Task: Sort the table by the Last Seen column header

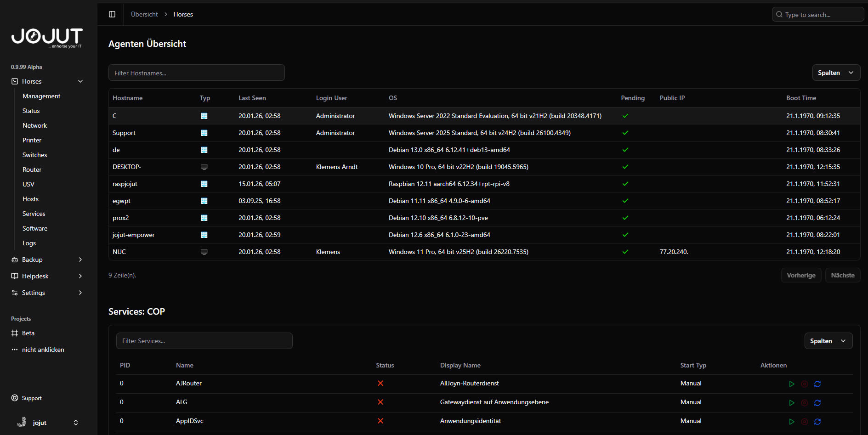Action: click(x=252, y=98)
